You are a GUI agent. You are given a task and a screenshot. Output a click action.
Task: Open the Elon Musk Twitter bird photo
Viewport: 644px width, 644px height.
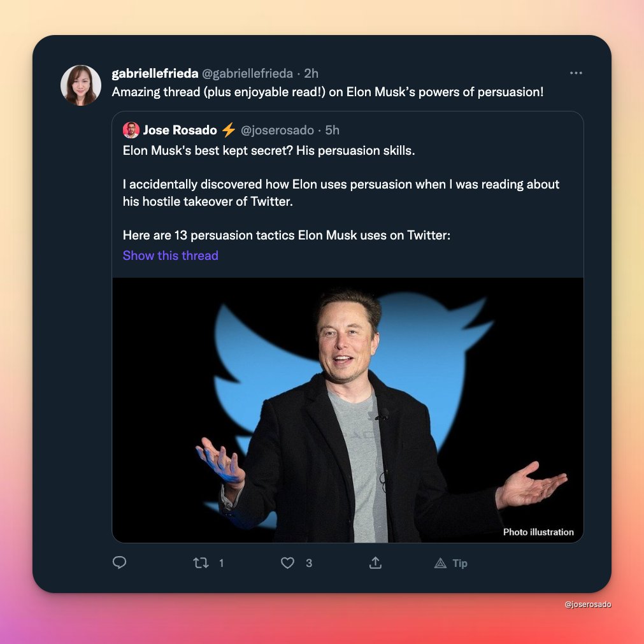point(348,410)
